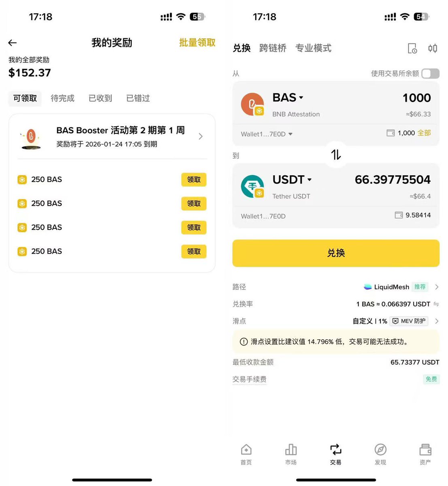Open LiquidMesh route details chevron
448x486 pixels.
[437, 287]
